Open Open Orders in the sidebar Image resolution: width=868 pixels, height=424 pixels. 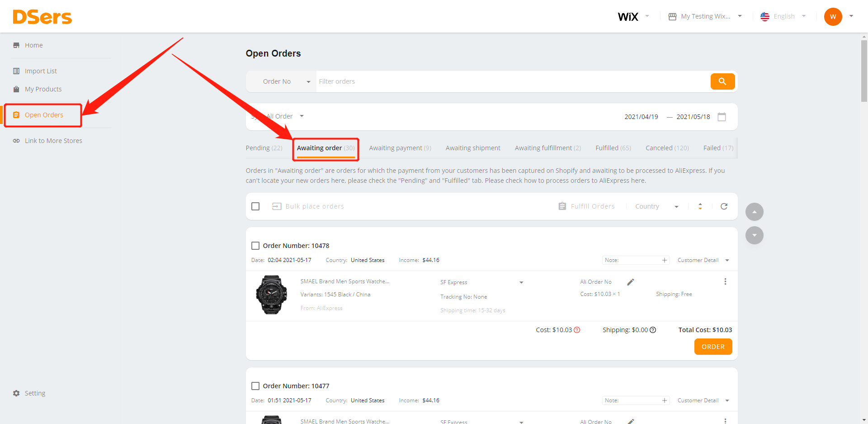[x=44, y=115]
